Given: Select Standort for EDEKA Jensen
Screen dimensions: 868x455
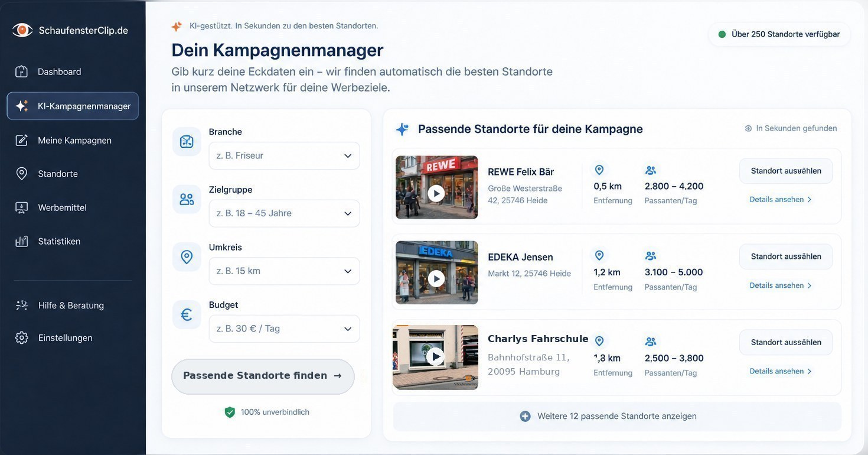Looking at the screenshot, I should 786,256.
